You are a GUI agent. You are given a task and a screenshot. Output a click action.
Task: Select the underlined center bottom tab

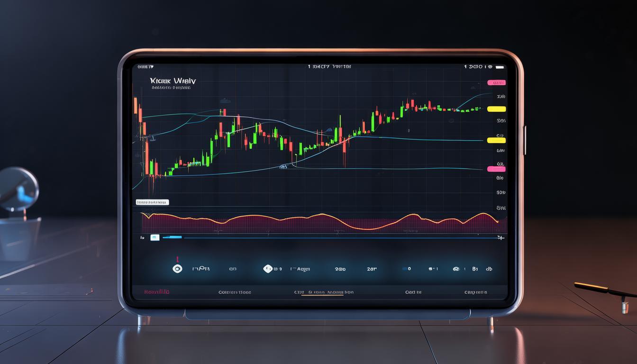coord(324,292)
